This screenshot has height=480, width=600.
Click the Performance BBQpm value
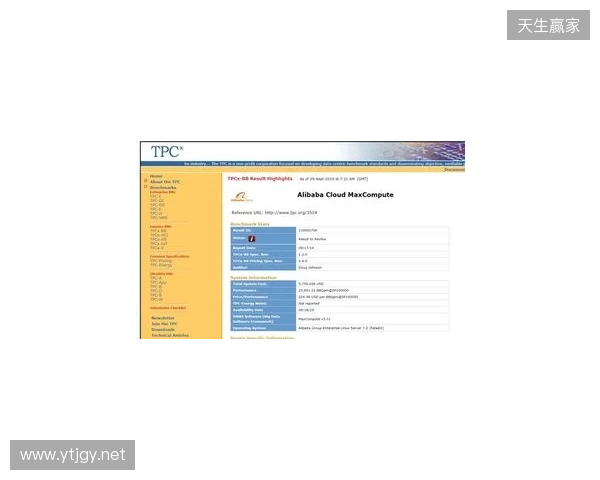click(324, 291)
